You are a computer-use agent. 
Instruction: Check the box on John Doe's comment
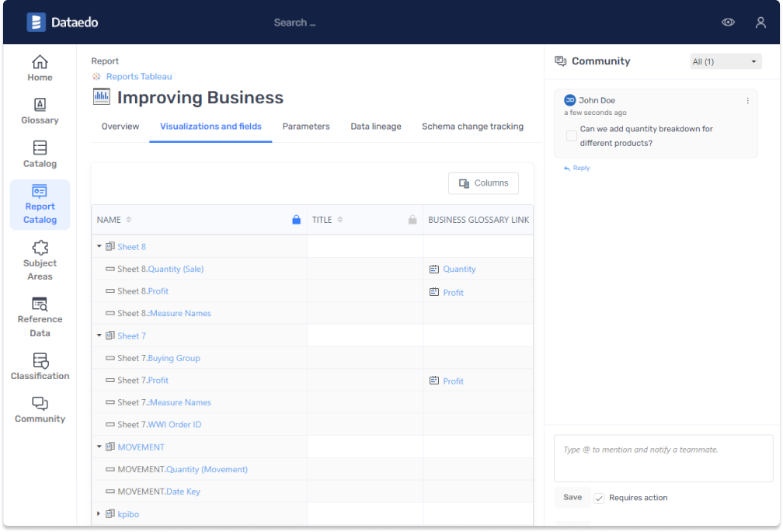coord(572,136)
